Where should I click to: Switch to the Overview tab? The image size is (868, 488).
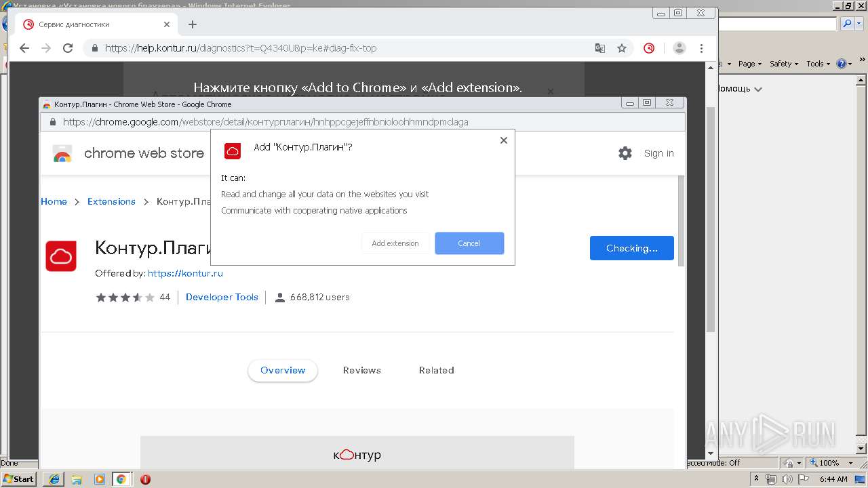tap(283, 370)
